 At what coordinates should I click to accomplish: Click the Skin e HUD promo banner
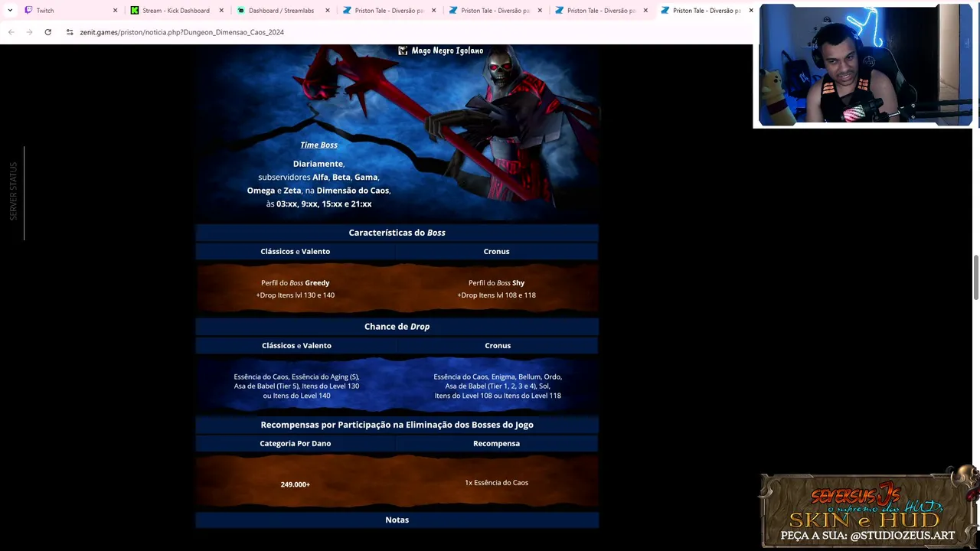click(870, 508)
